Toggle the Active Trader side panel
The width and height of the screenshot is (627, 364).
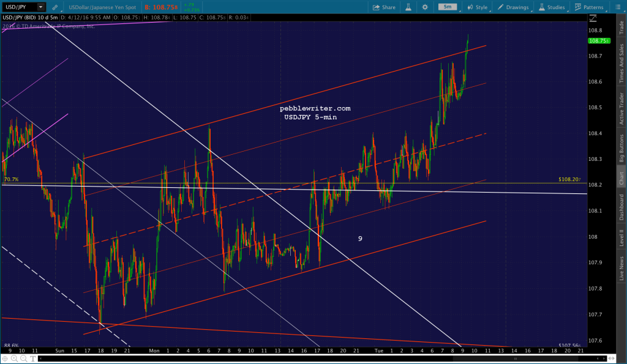621,108
